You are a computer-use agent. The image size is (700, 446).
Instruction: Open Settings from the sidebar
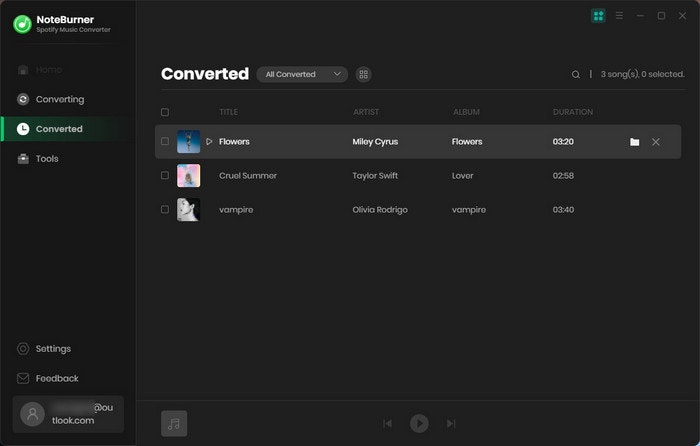pos(44,349)
